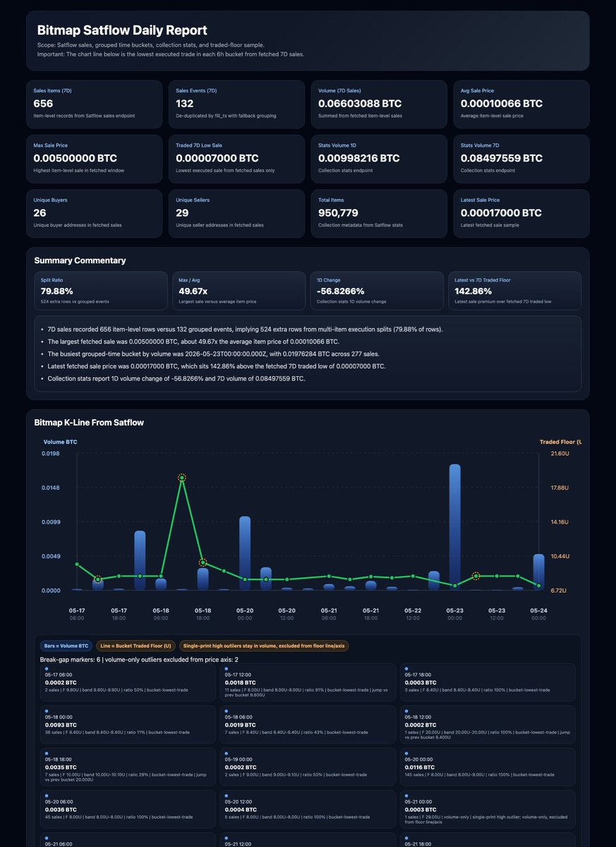The width and height of the screenshot is (616, 847).
Task: Click the Unique Buyers count 26
Action: [40, 212]
